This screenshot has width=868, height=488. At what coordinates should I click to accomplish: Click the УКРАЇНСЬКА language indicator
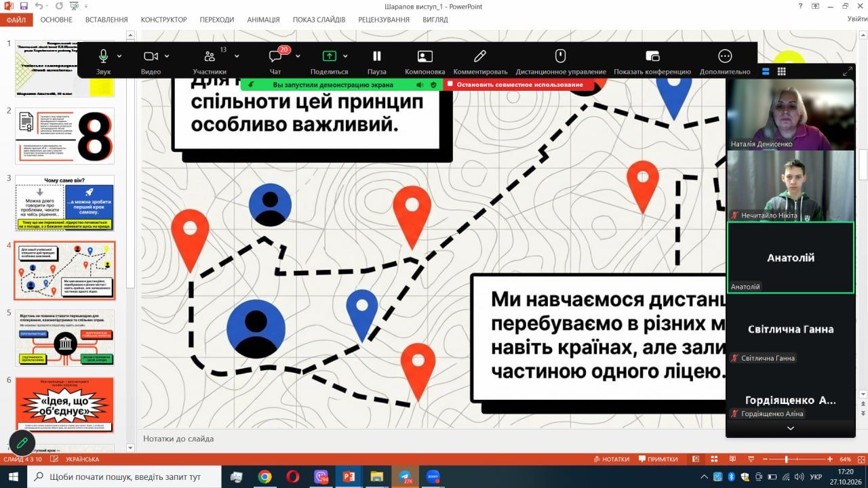(x=83, y=459)
